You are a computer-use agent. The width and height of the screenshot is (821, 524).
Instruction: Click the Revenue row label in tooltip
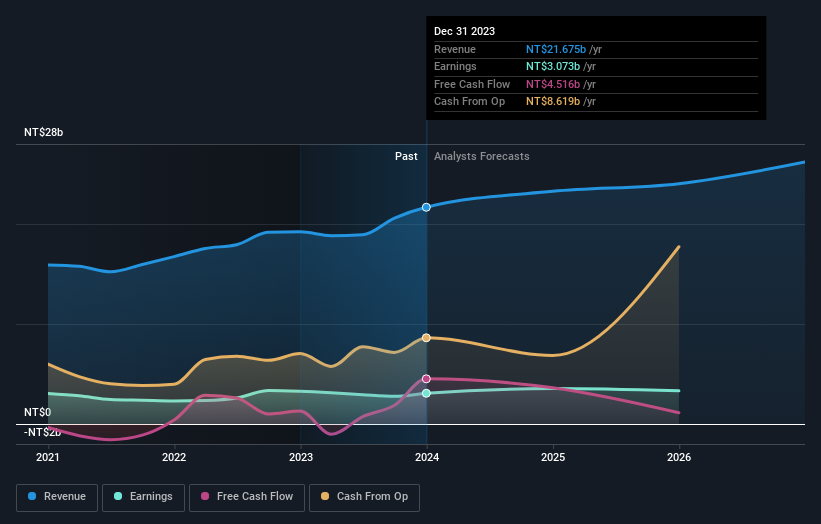coord(455,49)
